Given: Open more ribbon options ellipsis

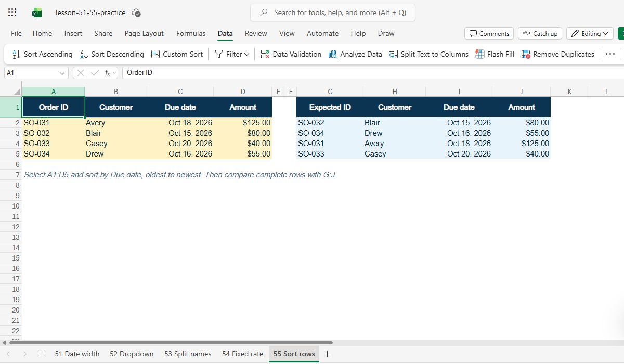Looking at the screenshot, I should [x=610, y=54].
